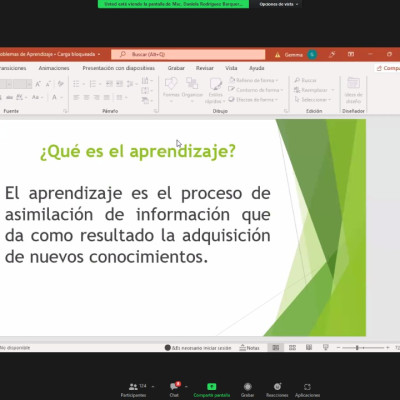Click the Compartir button in ribbon

(x=389, y=68)
